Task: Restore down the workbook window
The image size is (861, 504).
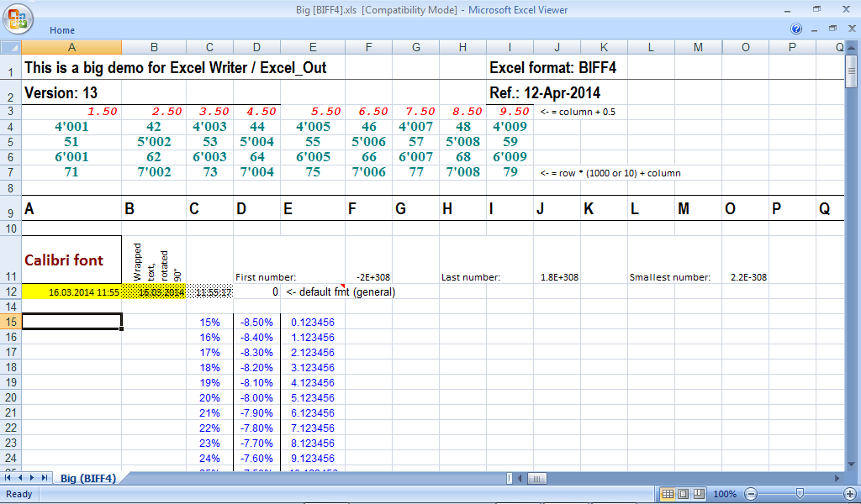Action: (832, 29)
